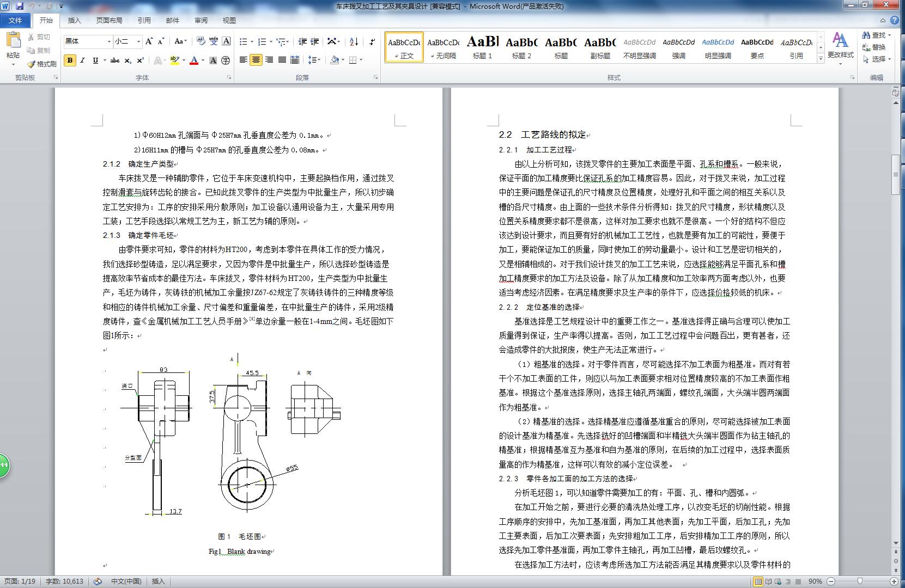This screenshot has width=905, height=588.
Task: Enable strikethrough formatting
Action: 113,61
